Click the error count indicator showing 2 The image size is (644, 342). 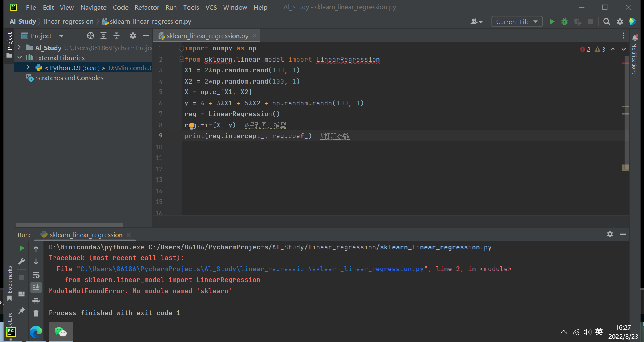tap(585, 49)
